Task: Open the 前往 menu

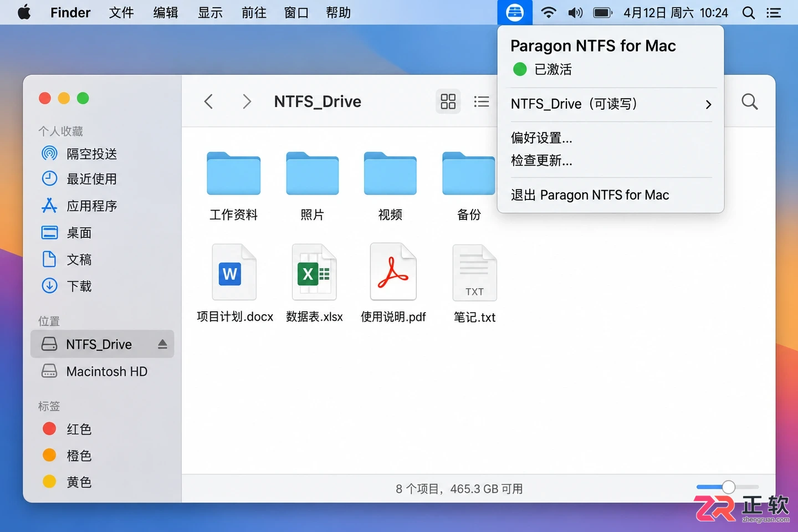Action: pyautogui.click(x=254, y=12)
